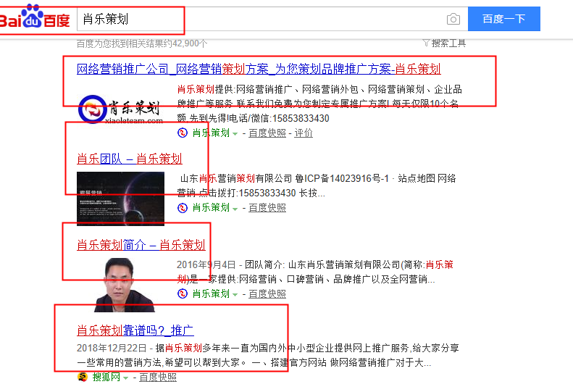This screenshot has height=392, width=573.
Task: Click 评价 link under first result
Action: [304, 133]
